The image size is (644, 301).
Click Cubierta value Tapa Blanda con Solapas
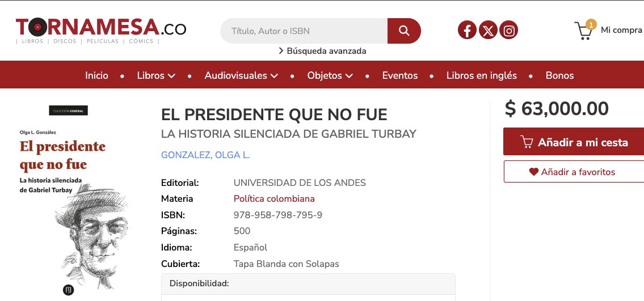286,264
